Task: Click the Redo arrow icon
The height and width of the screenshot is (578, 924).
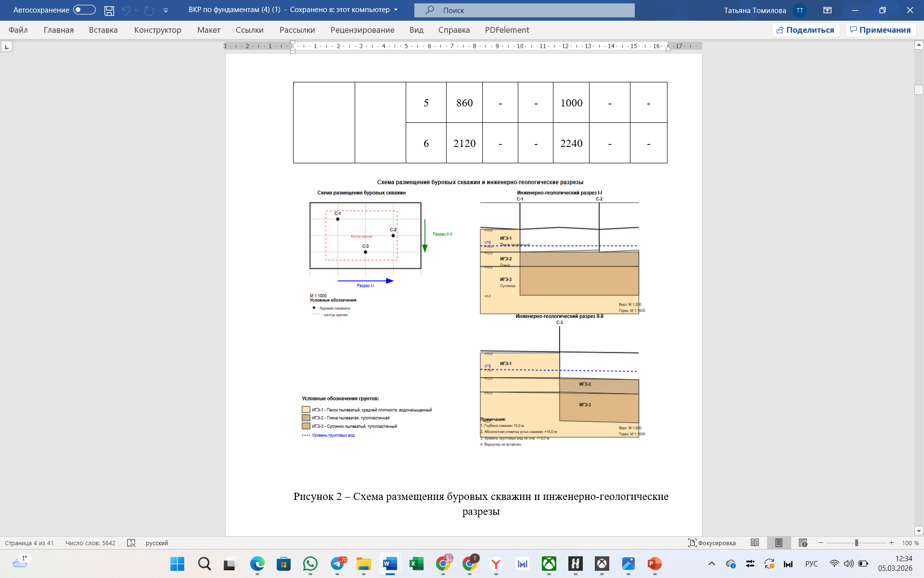Action: [149, 10]
